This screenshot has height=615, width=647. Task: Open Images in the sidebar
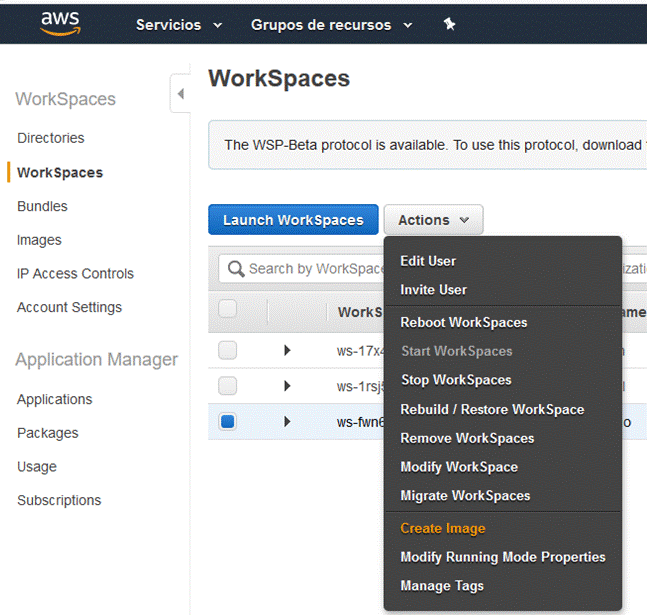39,240
